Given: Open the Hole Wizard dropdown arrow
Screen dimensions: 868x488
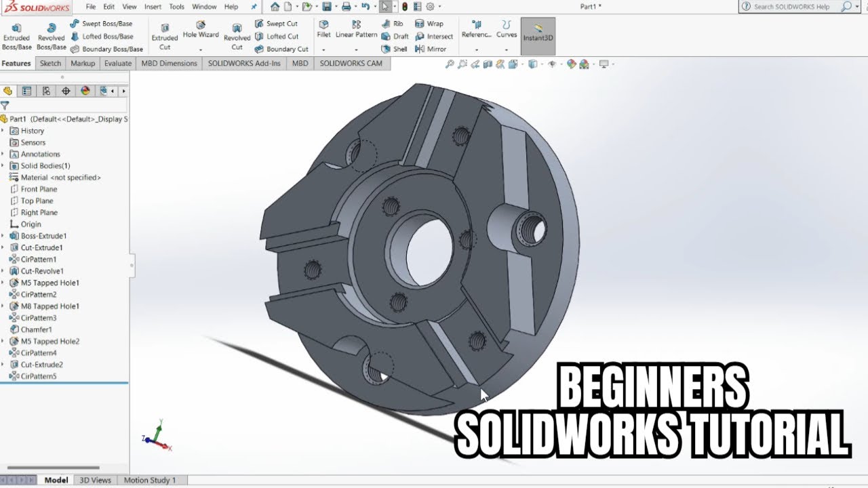Looking at the screenshot, I should 201,49.
